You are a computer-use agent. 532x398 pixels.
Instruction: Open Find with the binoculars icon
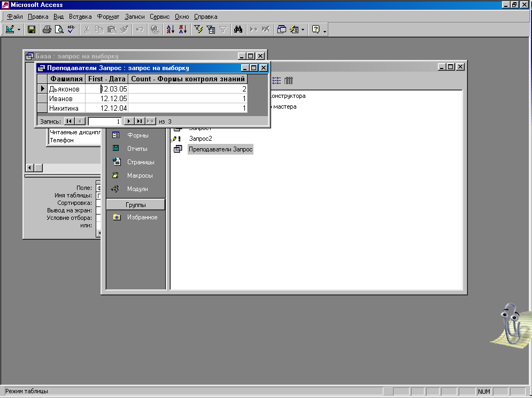pos(238,29)
